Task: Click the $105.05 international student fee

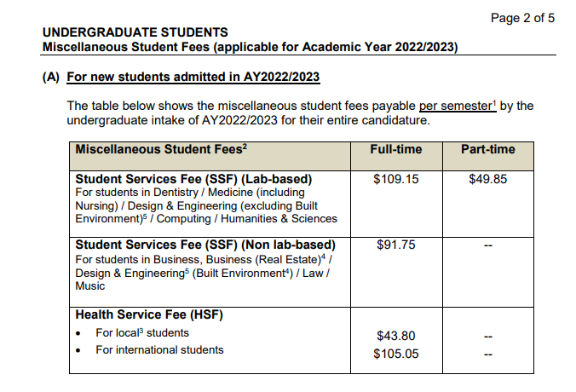Action: (x=396, y=354)
